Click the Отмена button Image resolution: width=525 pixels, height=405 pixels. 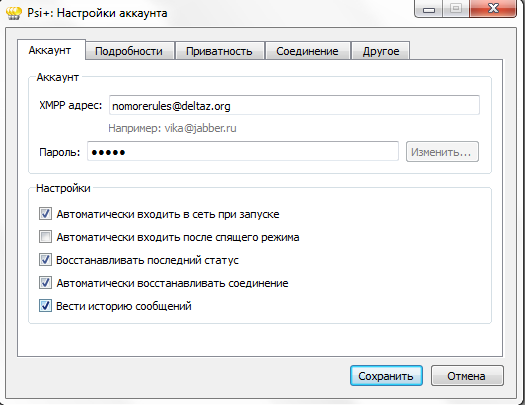pos(467,376)
